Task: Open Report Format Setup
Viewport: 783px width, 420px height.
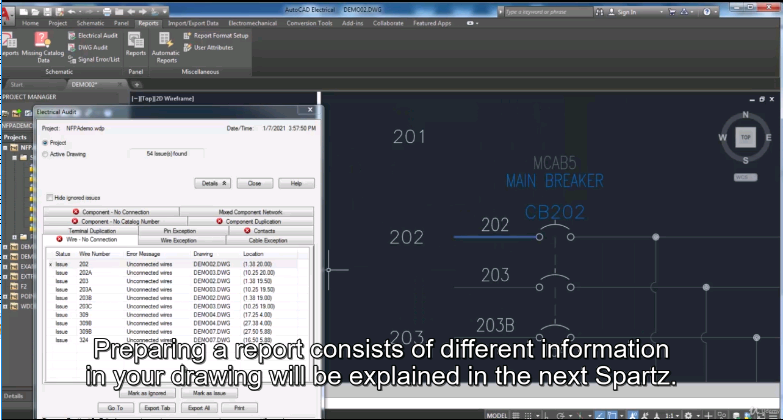Action: point(216,35)
